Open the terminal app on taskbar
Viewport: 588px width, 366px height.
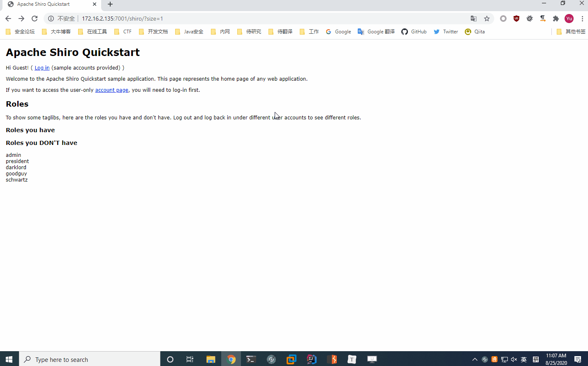[251, 359]
